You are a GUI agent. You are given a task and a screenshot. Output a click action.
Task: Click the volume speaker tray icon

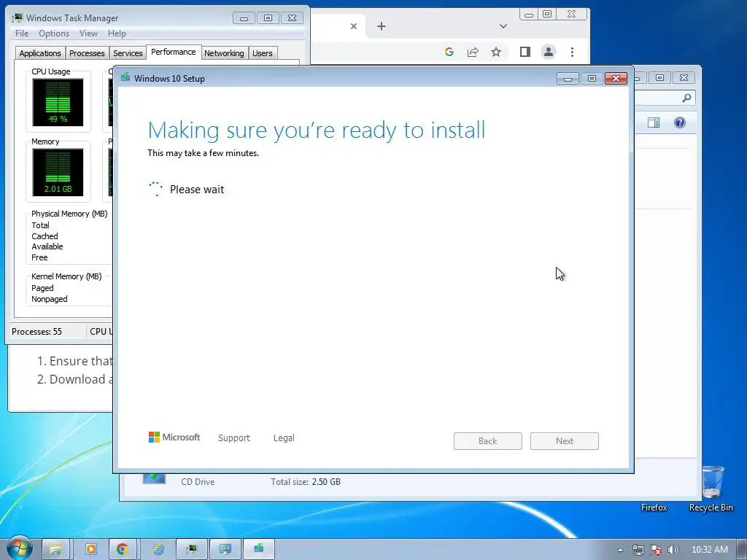click(673, 550)
